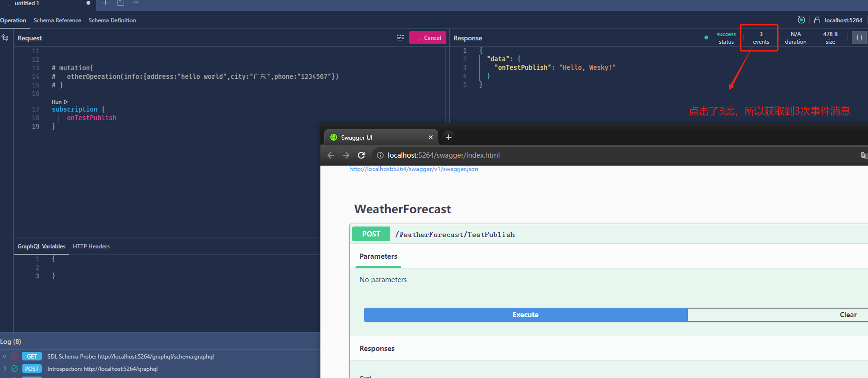The height and width of the screenshot is (378, 868).
Task: Close the Swagger UI browser tab
Action: tap(431, 137)
